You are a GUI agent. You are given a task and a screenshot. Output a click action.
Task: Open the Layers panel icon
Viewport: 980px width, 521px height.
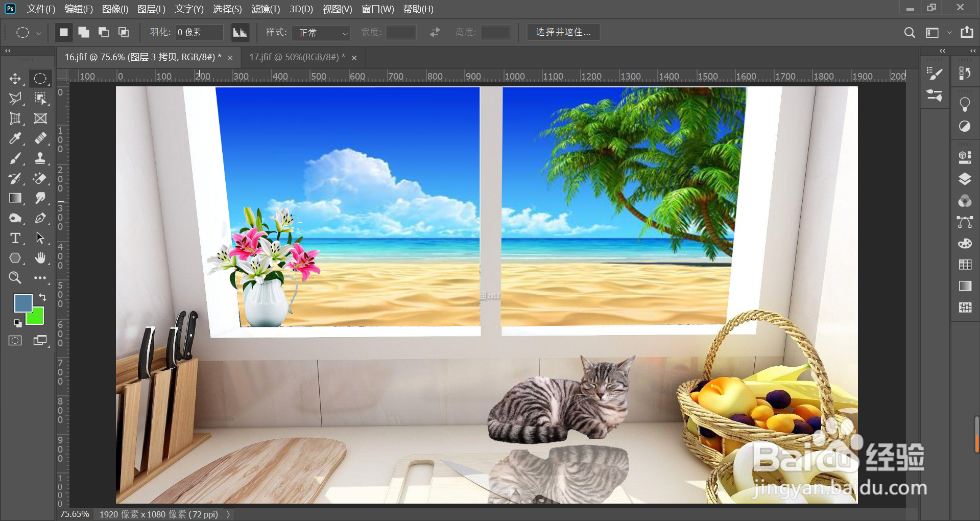pos(965,179)
